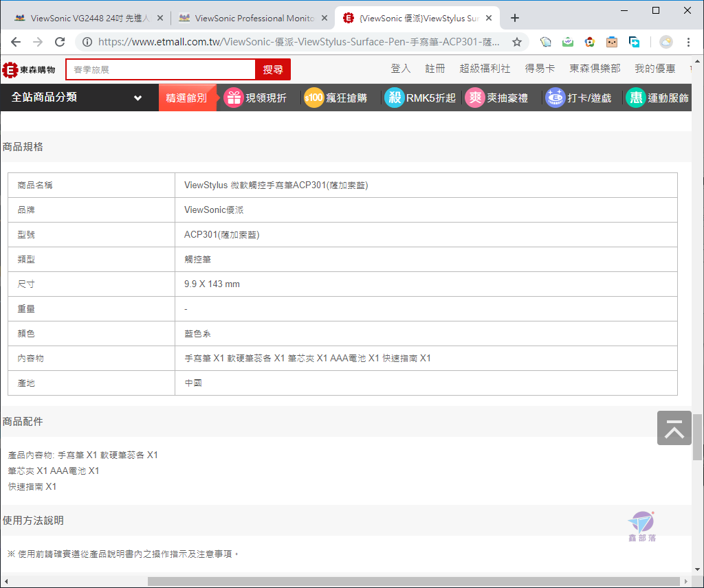The image size is (704, 588).
Task: Close the ViewSonic Professional Monitor tab
Action: click(324, 19)
